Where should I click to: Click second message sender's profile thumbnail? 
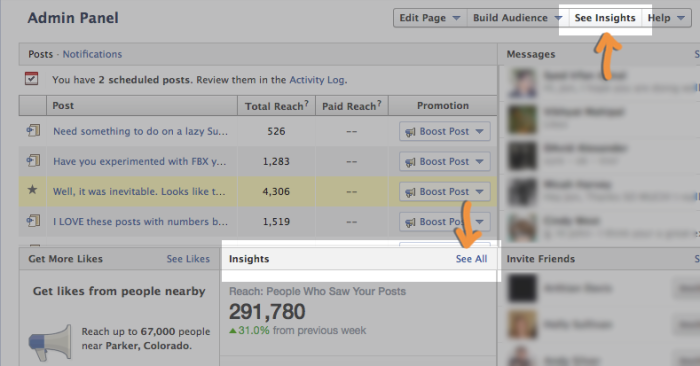(x=522, y=119)
